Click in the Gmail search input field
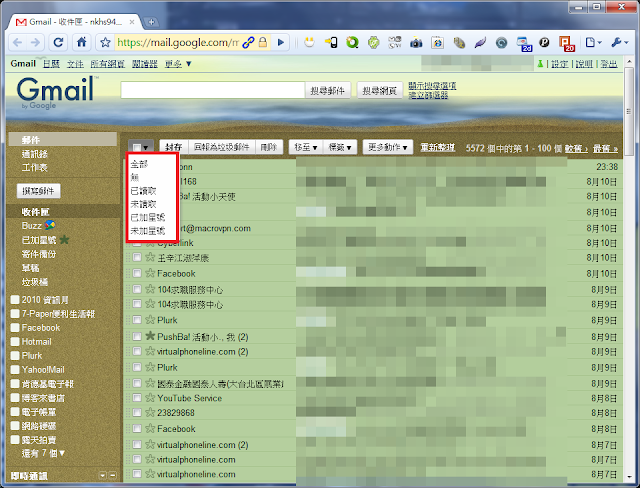Viewport: 640px width, 488px height. (x=213, y=90)
